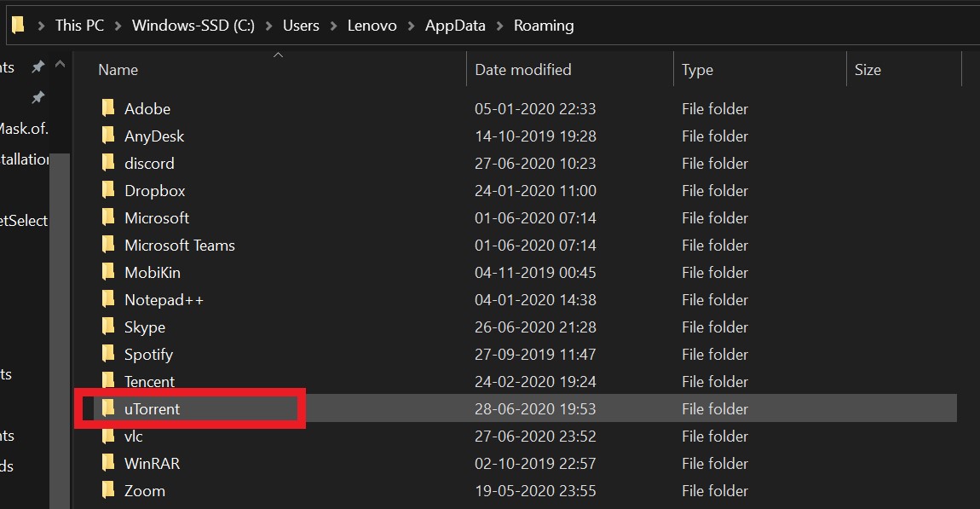Go to This PC in the address bar

pos(79,25)
